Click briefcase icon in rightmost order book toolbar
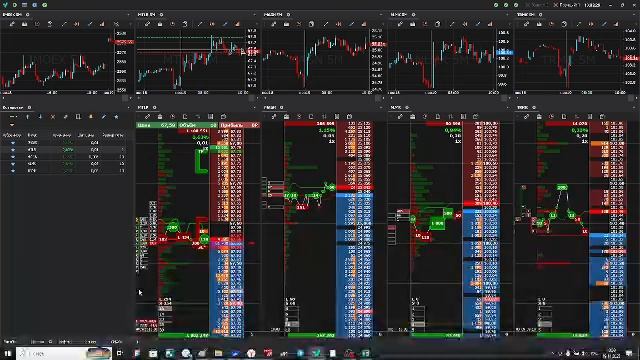 point(539,117)
